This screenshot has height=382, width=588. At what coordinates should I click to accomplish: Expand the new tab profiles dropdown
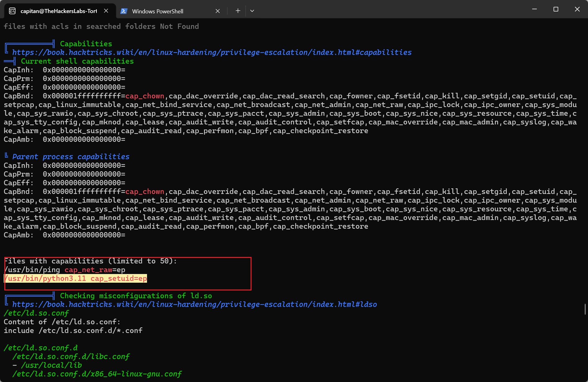[252, 11]
